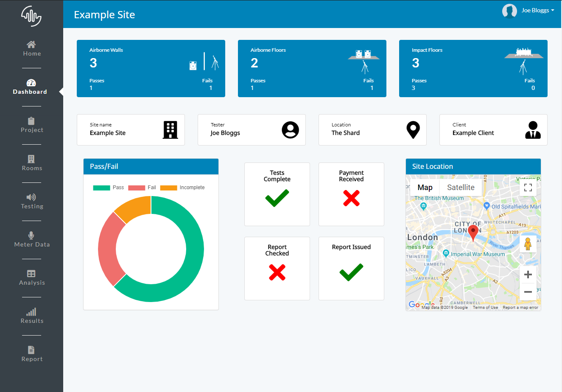Image resolution: width=562 pixels, height=392 pixels.
Task: Select the Meter Data microphone icon
Action: tap(31, 235)
